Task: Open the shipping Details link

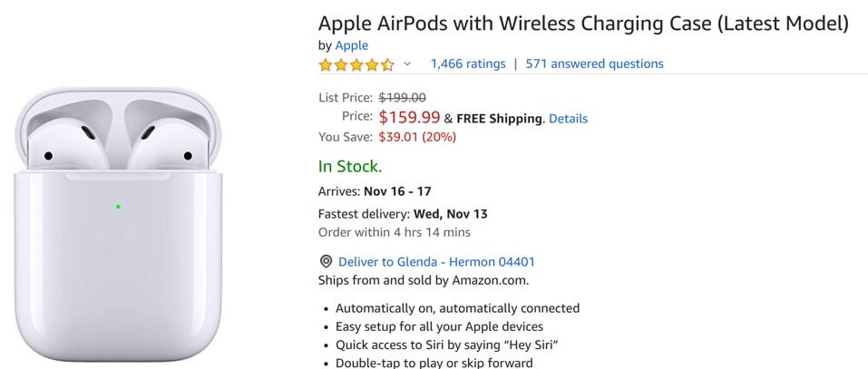Action: tap(568, 118)
